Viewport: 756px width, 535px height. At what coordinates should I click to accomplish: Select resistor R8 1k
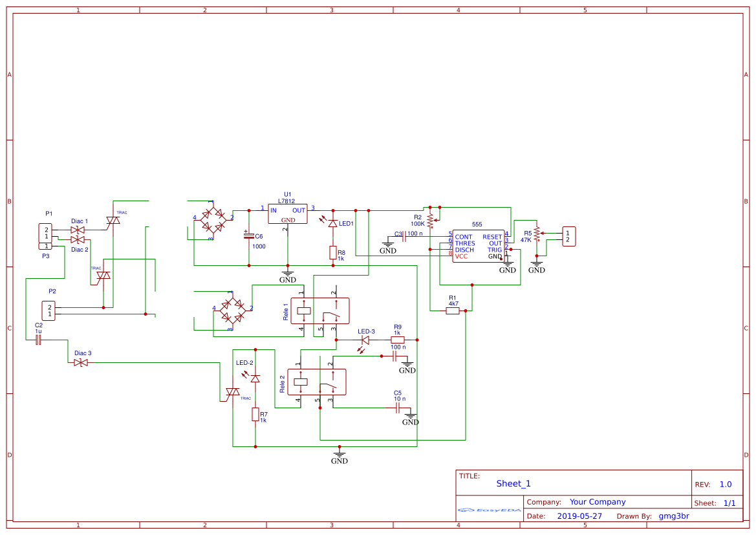[333, 254]
